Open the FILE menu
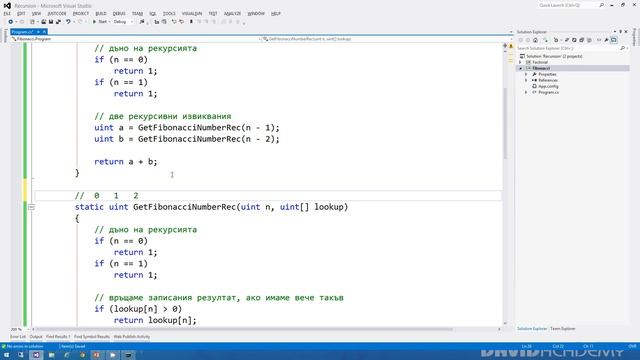This screenshot has width=640, height=360. [x=7, y=13]
